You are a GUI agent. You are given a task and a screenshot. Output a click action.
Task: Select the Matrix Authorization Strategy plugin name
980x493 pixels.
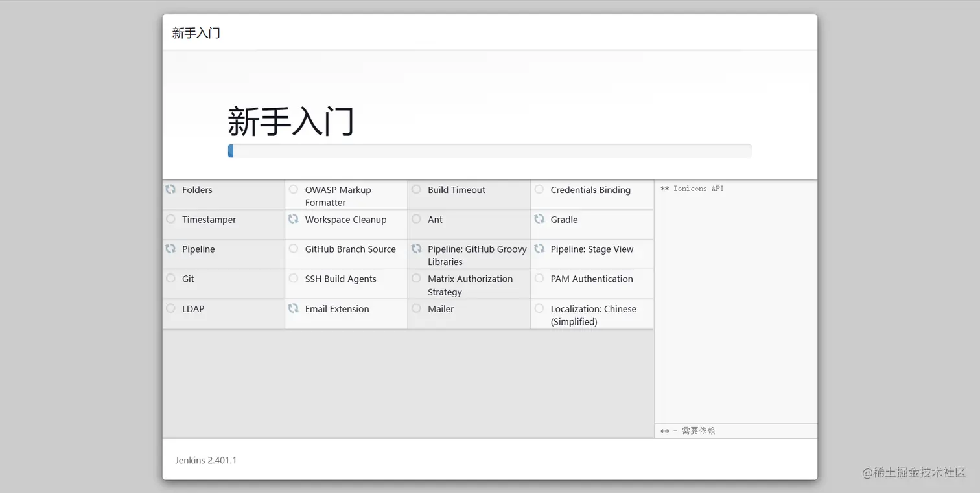point(470,285)
